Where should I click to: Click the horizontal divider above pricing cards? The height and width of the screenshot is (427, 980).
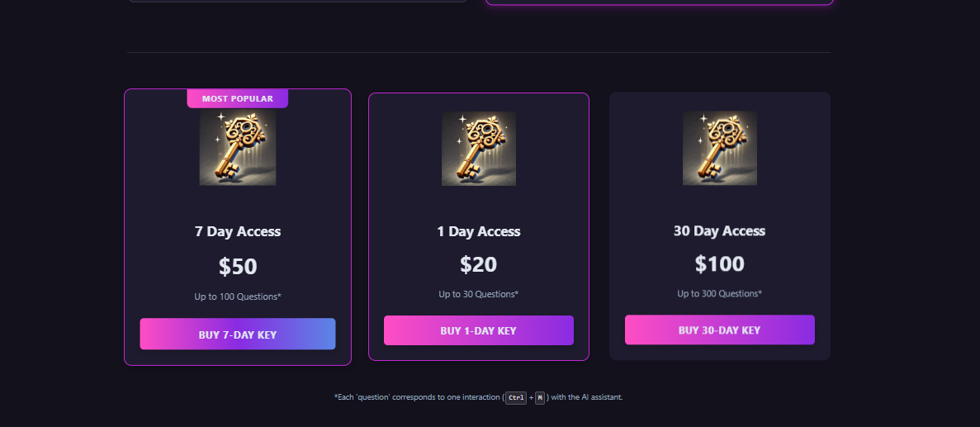(479, 53)
